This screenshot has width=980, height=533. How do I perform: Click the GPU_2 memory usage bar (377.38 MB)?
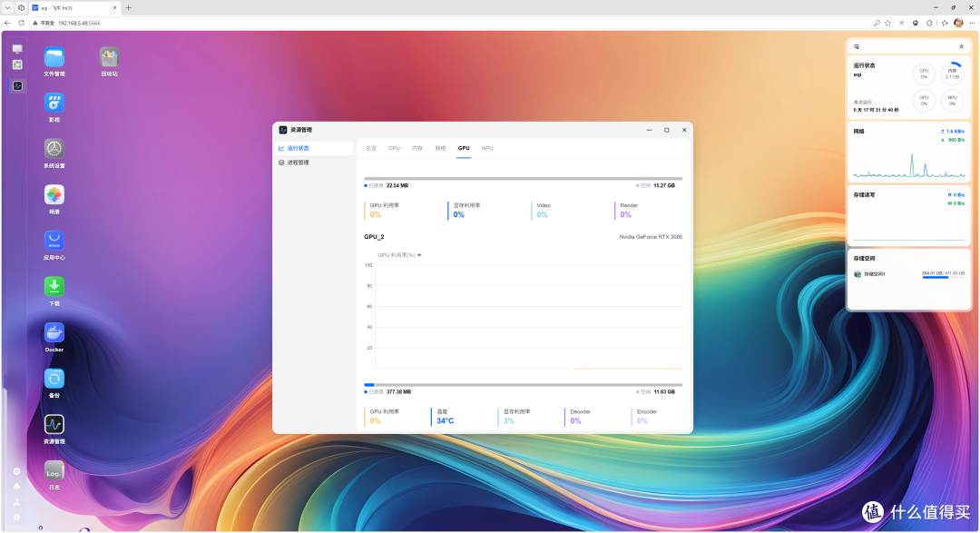point(524,385)
